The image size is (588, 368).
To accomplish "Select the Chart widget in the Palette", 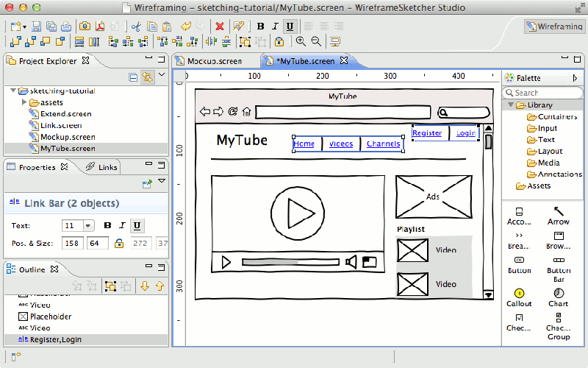I will click(x=559, y=298).
